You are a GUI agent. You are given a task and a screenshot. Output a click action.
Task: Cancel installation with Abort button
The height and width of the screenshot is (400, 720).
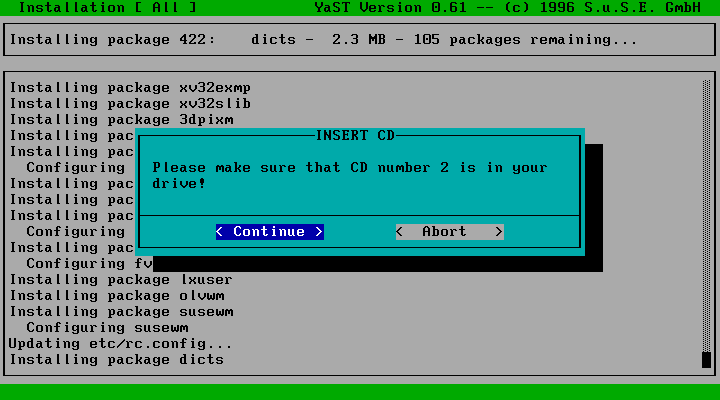(x=450, y=232)
